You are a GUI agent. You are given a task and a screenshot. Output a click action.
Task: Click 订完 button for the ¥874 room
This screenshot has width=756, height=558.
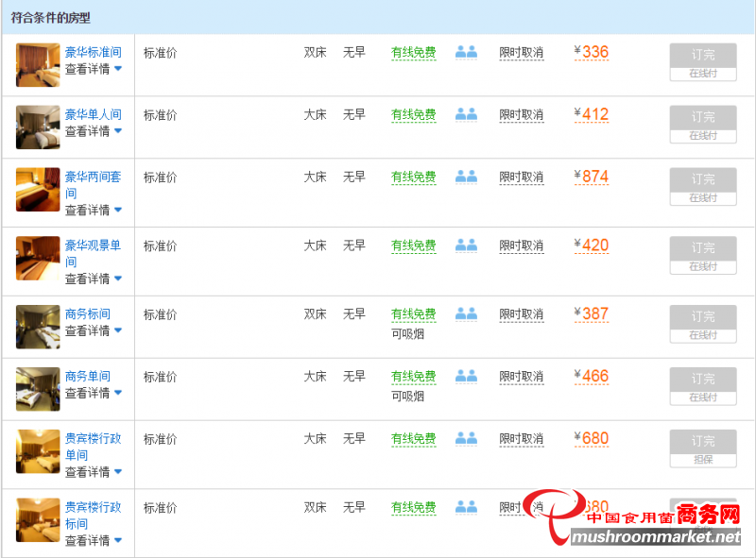pyautogui.click(x=702, y=179)
